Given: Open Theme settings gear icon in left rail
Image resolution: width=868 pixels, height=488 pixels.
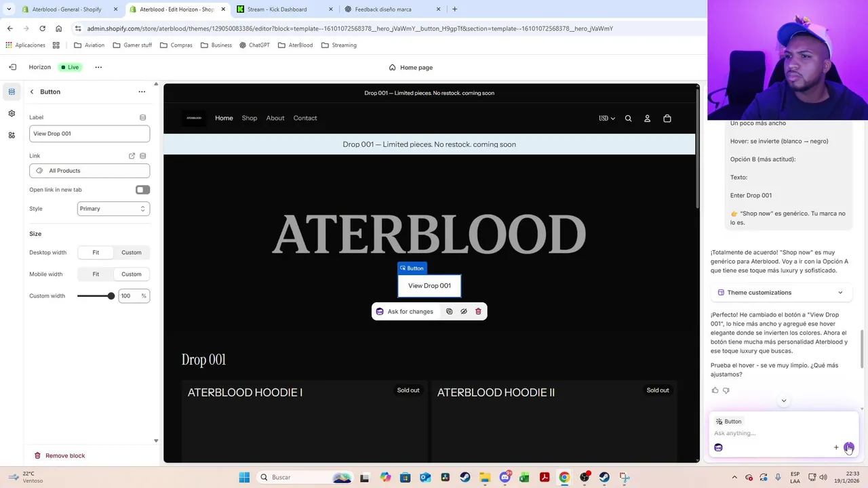Looking at the screenshot, I should [x=12, y=113].
